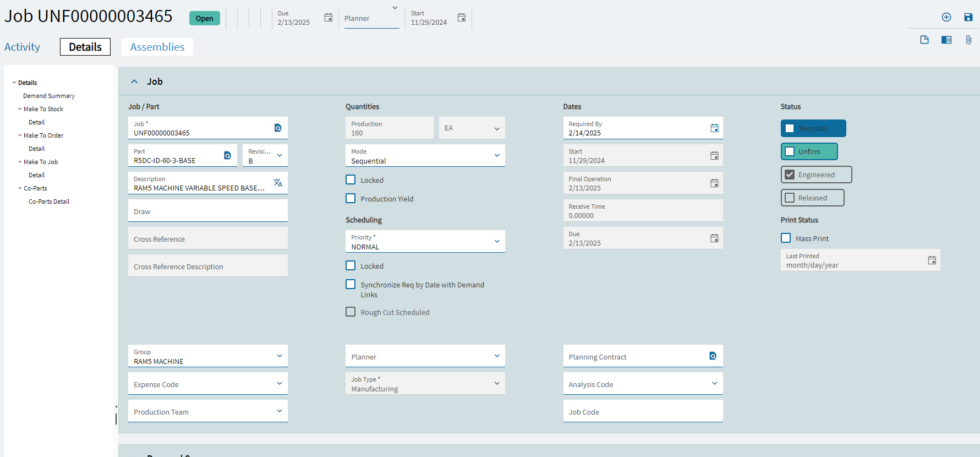Image resolution: width=980 pixels, height=457 pixels.
Task: Open the document page icon
Action: click(924, 40)
